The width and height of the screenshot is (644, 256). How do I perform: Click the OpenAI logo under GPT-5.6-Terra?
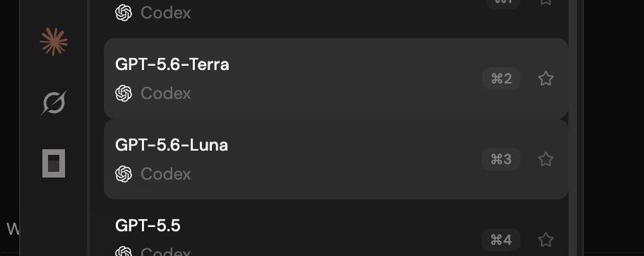coord(124,93)
